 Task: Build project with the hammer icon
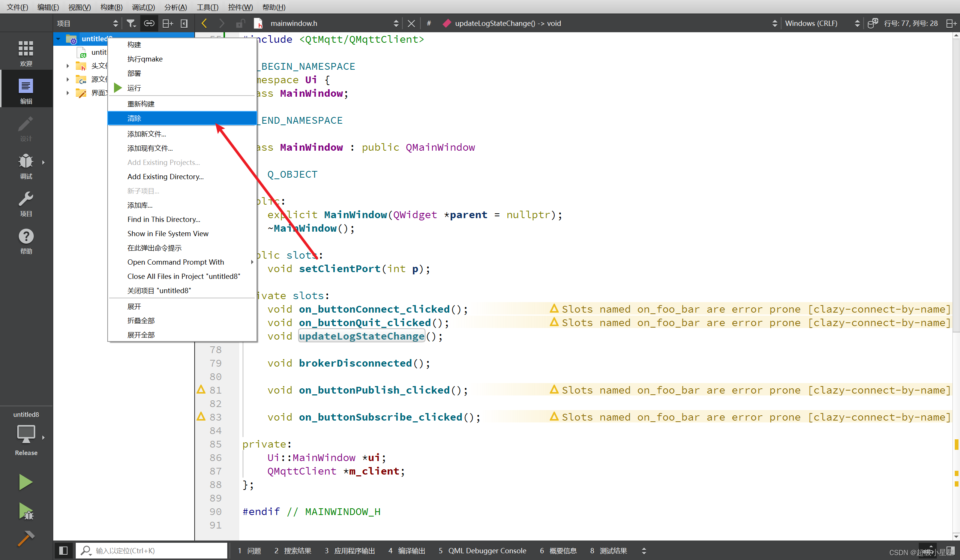(x=25, y=538)
